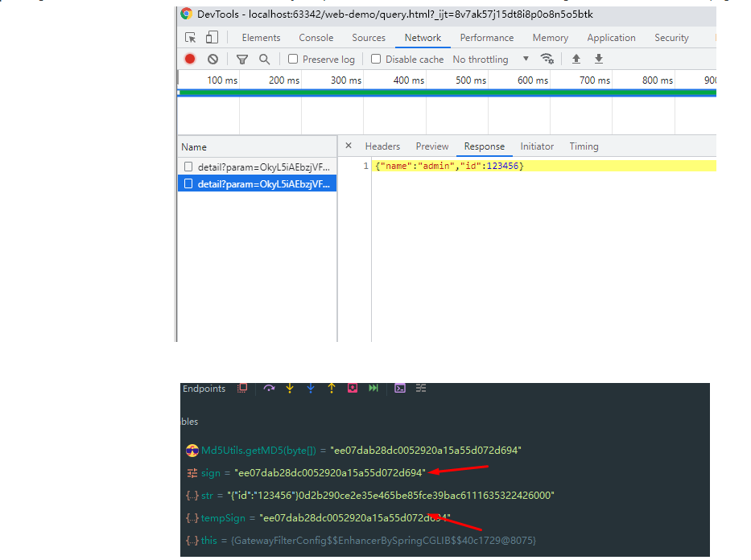Click str value JSON string
Image resolution: width=751 pixels, height=560 pixels.
point(391,496)
